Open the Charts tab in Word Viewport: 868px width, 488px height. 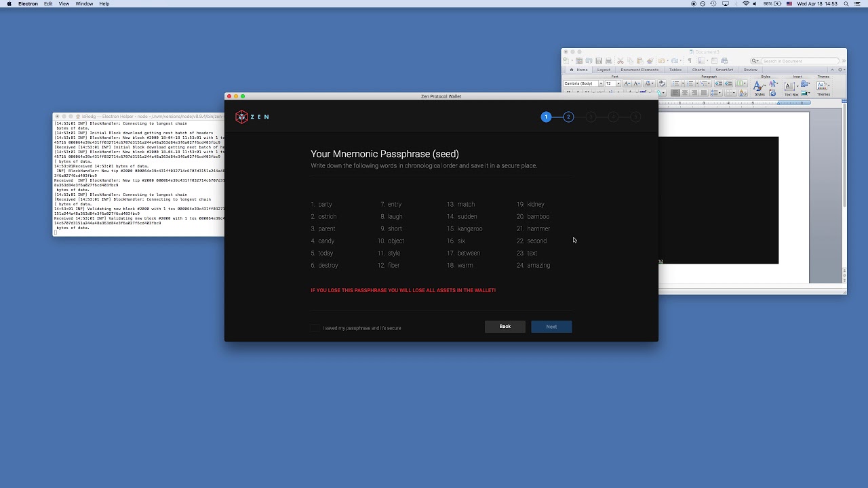click(698, 70)
